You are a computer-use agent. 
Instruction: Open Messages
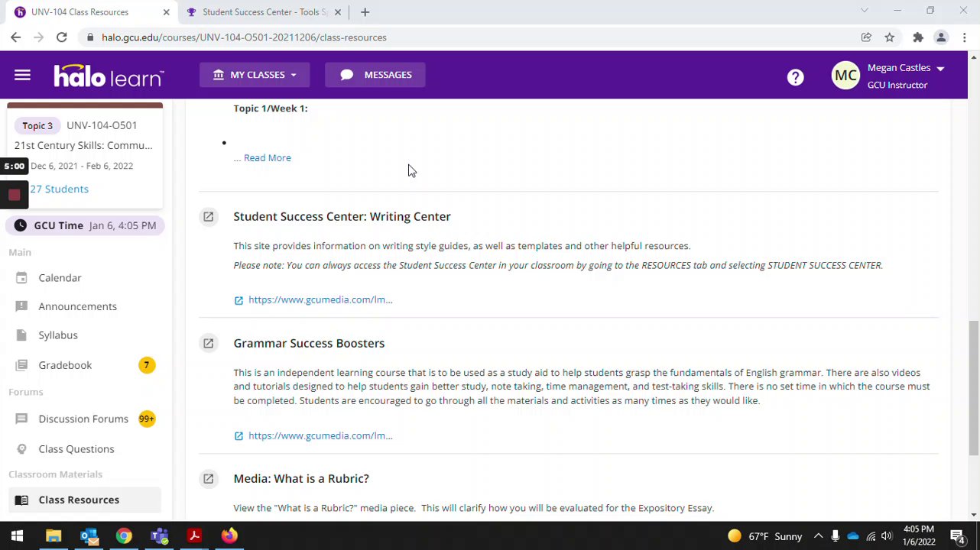tap(375, 75)
